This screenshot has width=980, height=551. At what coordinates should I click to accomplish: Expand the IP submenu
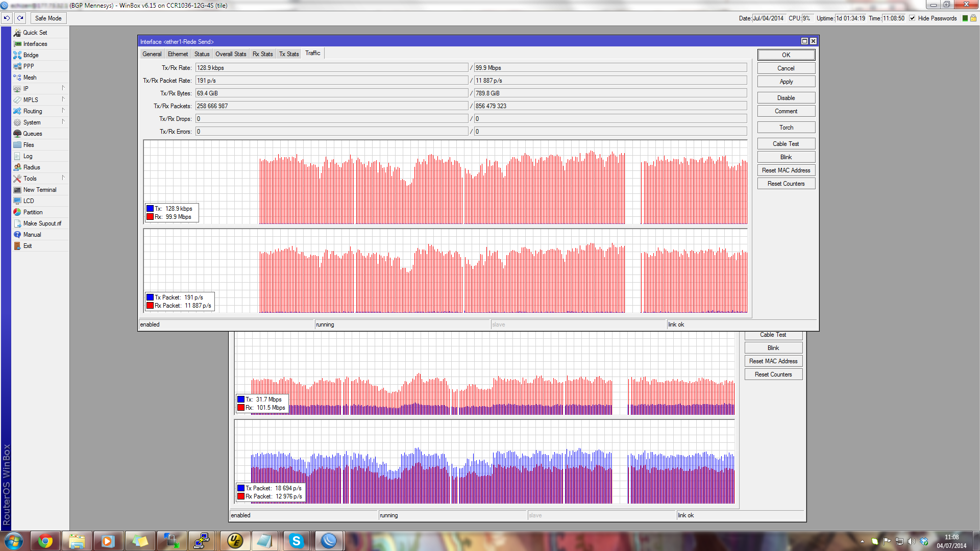(x=25, y=88)
